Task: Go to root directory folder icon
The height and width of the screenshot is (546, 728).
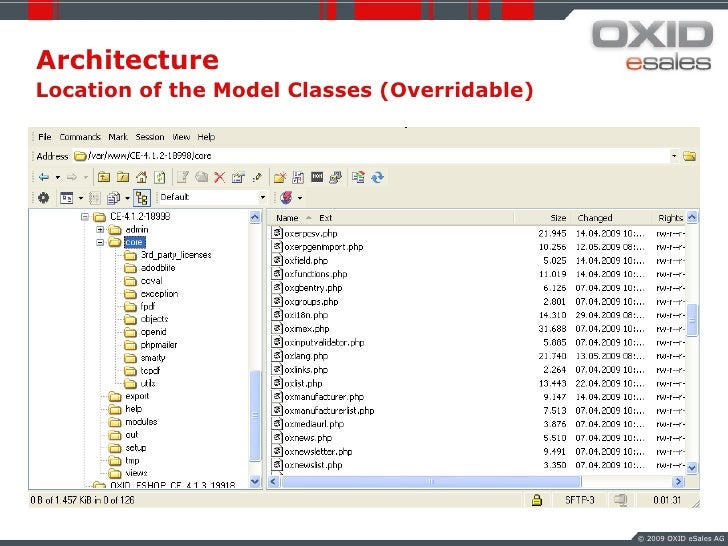Action: click(123, 177)
